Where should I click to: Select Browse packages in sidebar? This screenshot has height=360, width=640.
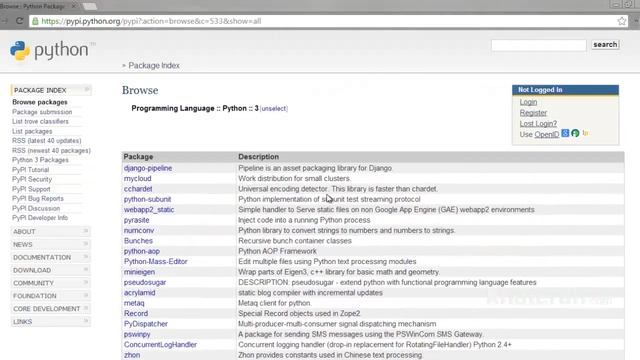coord(40,102)
